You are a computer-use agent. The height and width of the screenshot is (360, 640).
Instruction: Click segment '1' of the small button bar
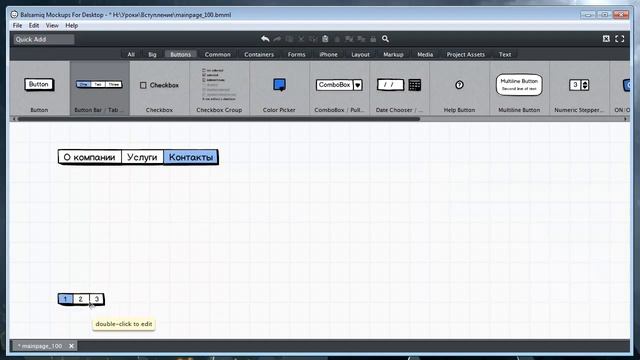point(65,299)
